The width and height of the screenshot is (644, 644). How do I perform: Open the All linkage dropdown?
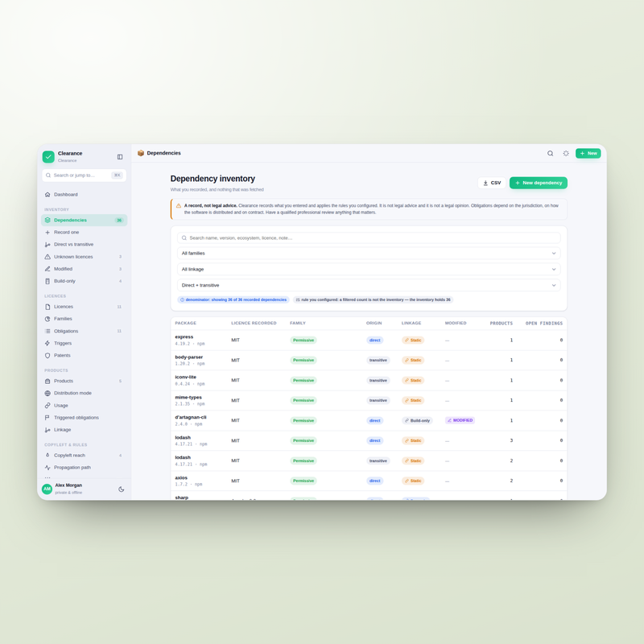click(369, 270)
